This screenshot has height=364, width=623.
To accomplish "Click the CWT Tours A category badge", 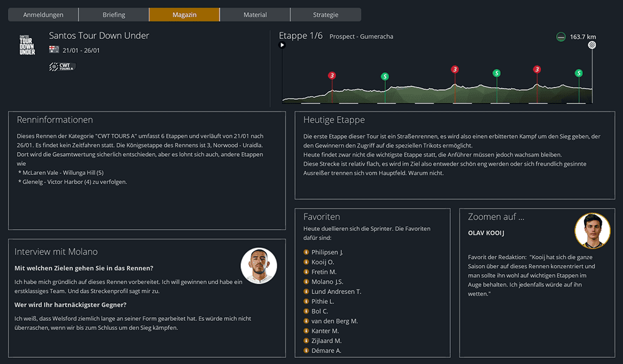I will point(62,67).
